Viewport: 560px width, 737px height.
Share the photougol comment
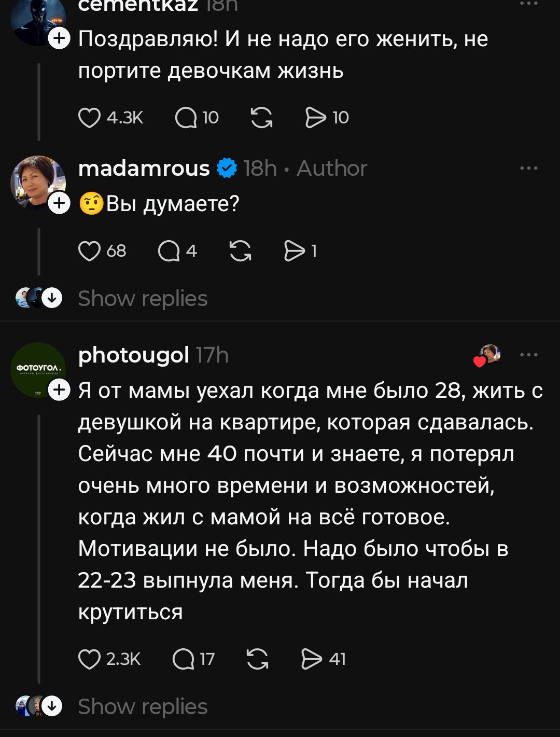312,659
